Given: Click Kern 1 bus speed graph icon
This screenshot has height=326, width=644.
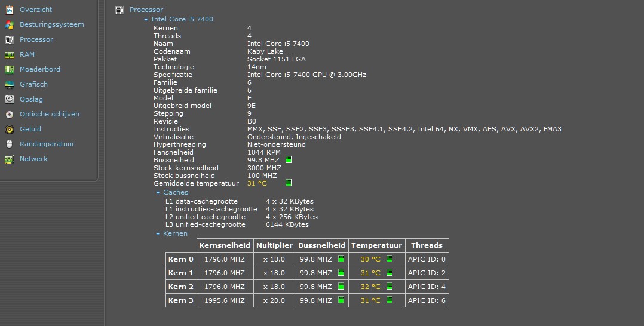Looking at the screenshot, I should [x=341, y=272].
